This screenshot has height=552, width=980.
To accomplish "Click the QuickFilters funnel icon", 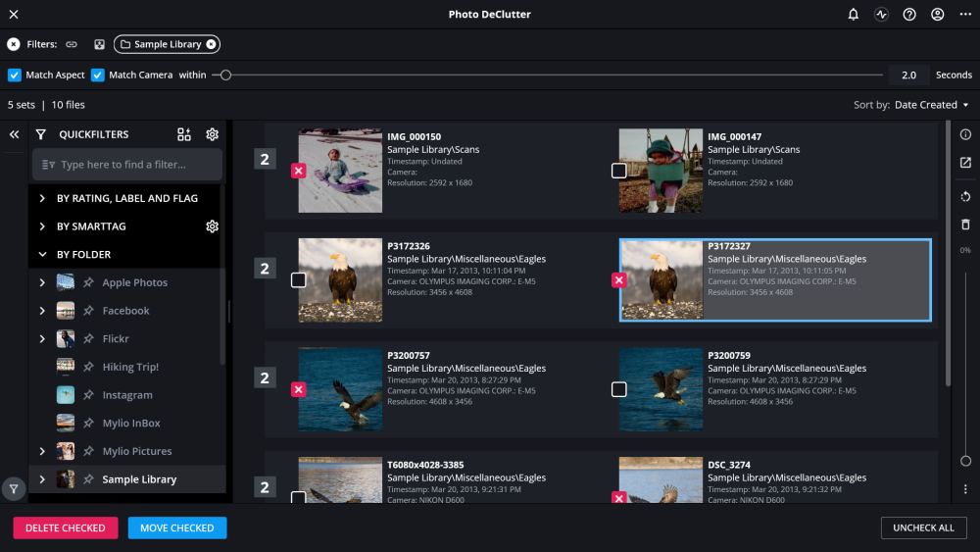I will (41, 134).
